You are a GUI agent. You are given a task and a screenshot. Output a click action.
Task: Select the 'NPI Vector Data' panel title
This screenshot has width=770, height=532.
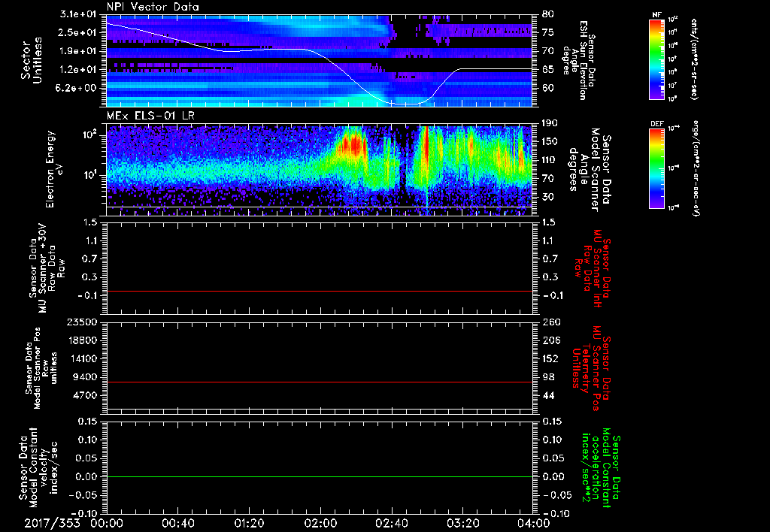click(153, 7)
